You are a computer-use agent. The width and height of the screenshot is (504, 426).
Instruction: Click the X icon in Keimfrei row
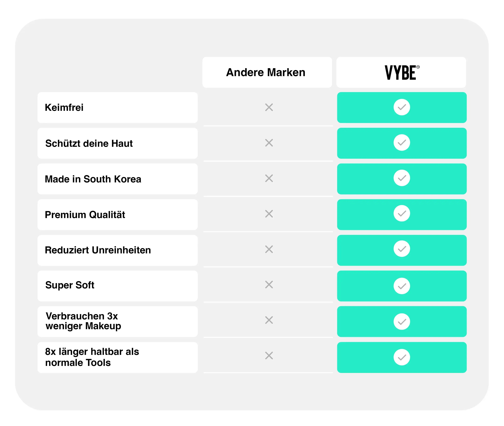pos(269,107)
